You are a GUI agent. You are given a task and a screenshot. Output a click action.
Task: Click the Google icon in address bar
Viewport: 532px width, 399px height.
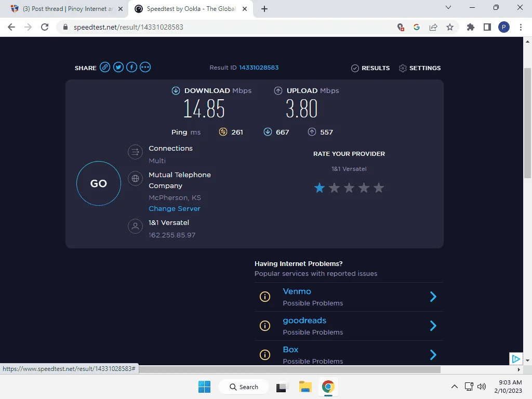point(417,27)
